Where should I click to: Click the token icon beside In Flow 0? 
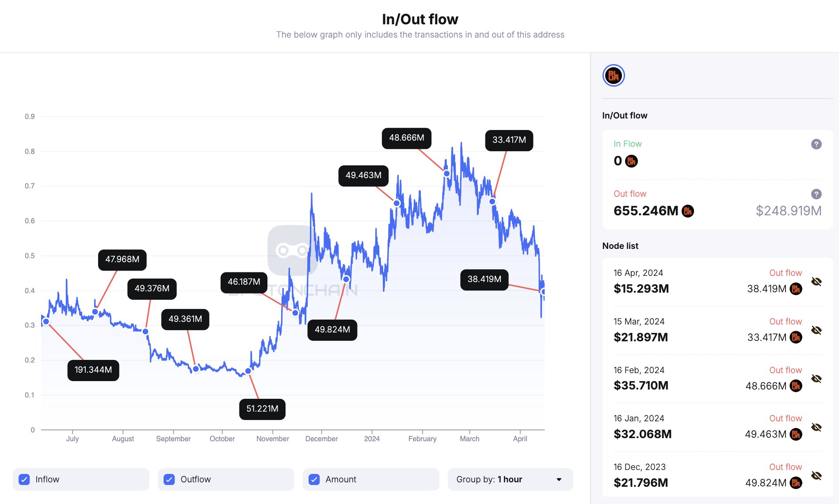(x=631, y=161)
